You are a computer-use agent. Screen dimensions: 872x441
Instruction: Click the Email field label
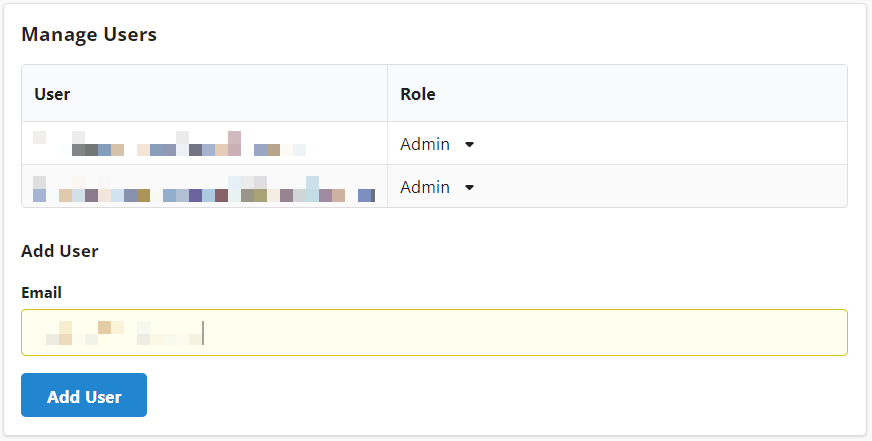41,293
